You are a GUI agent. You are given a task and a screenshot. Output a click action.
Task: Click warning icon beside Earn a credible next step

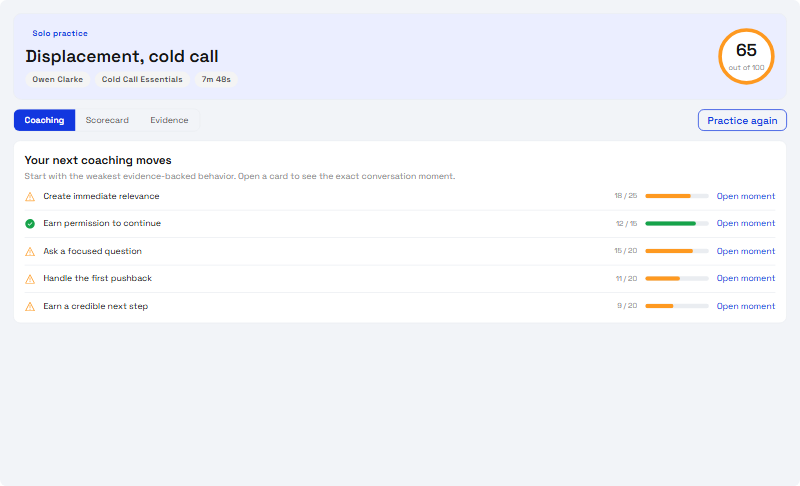30,306
